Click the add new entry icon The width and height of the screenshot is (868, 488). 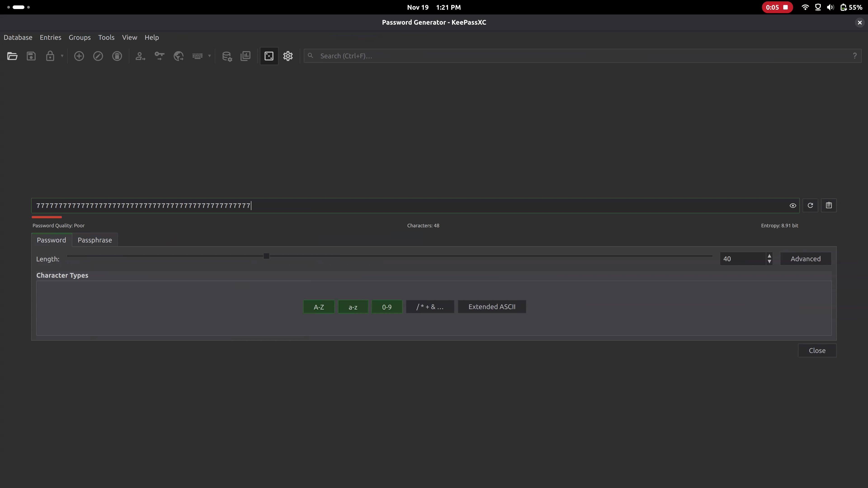point(79,56)
